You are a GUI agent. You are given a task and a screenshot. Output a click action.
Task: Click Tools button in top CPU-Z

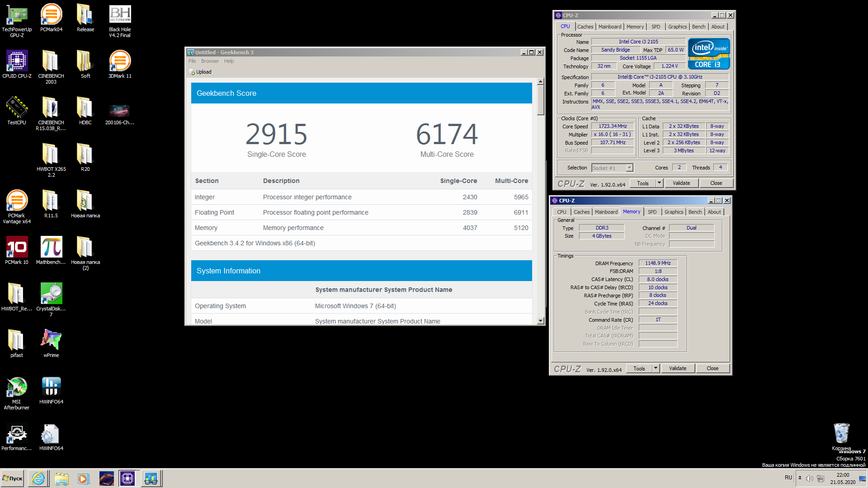(642, 183)
